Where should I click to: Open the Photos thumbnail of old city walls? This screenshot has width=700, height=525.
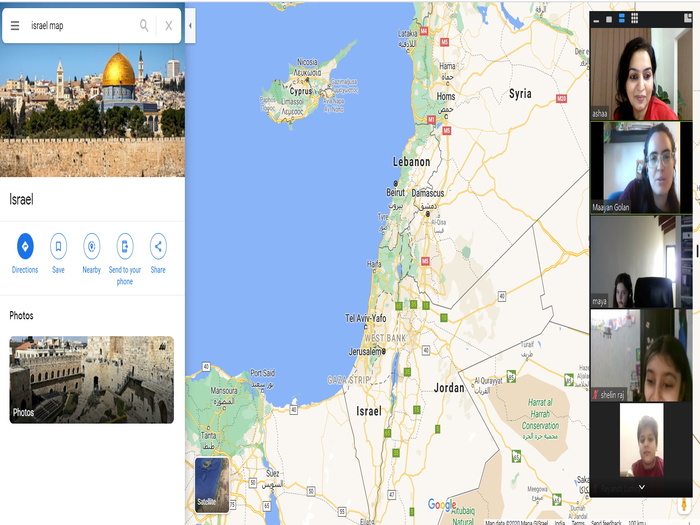coord(92,379)
